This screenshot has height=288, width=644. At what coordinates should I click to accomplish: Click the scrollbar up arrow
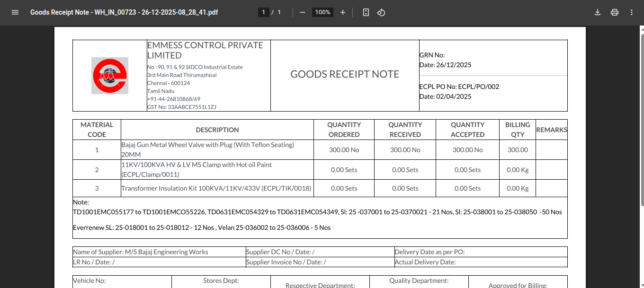642,28
